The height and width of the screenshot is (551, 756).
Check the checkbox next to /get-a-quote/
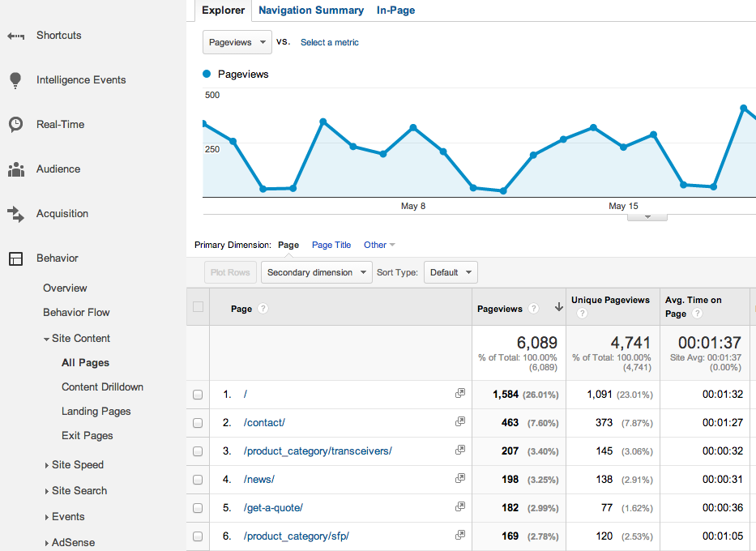(198, 507)
